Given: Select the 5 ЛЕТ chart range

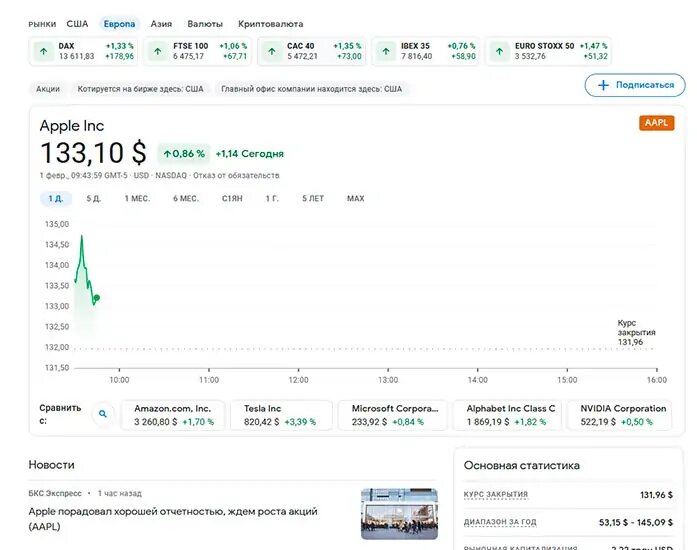Looking at the screenshot, I should (x=313, y=199).
